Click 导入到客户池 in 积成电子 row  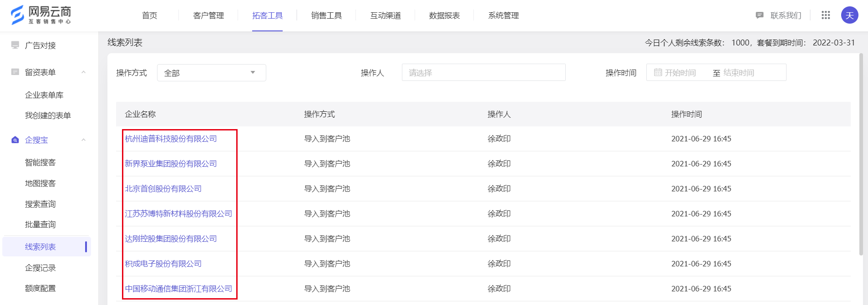327,264
